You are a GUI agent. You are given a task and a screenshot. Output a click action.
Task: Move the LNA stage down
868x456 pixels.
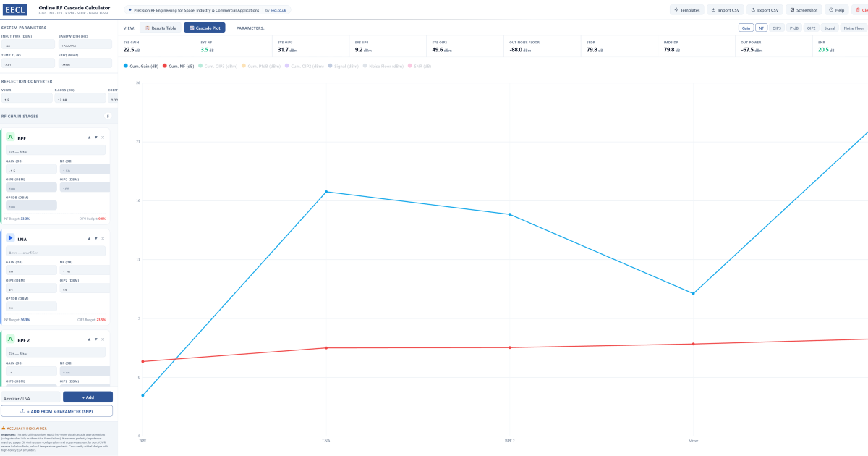coord(95,237)
